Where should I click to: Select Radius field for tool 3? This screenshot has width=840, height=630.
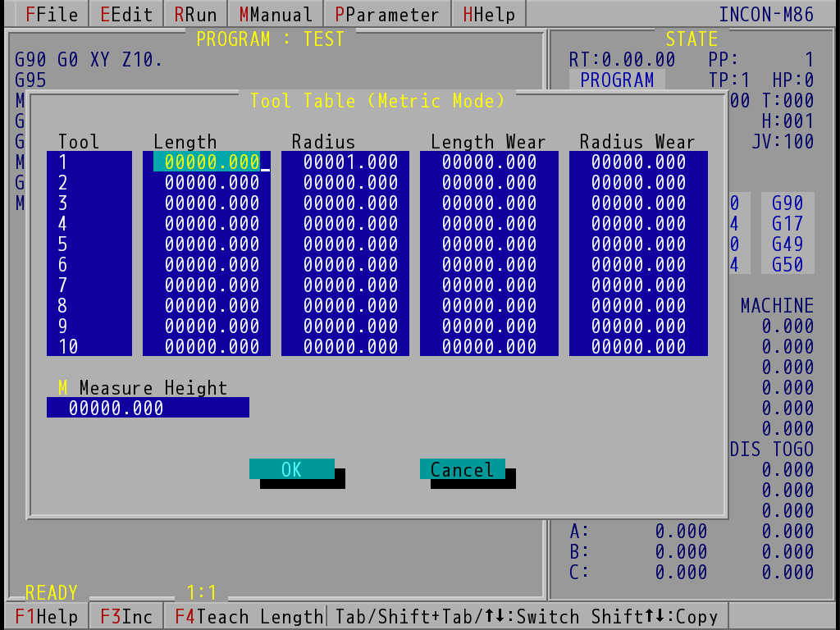(345, 203)
